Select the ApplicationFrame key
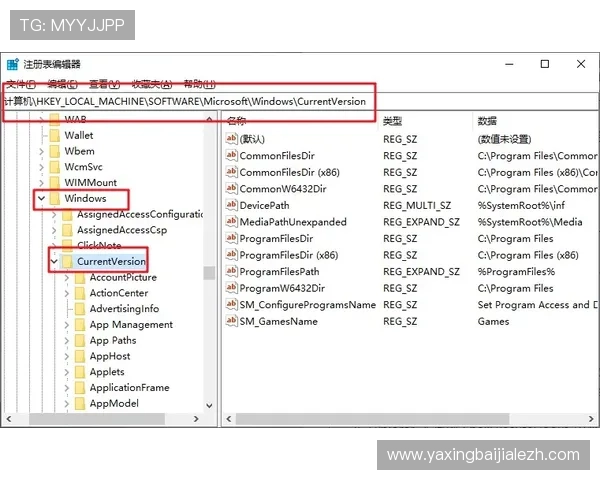 (x=129, y=388)
